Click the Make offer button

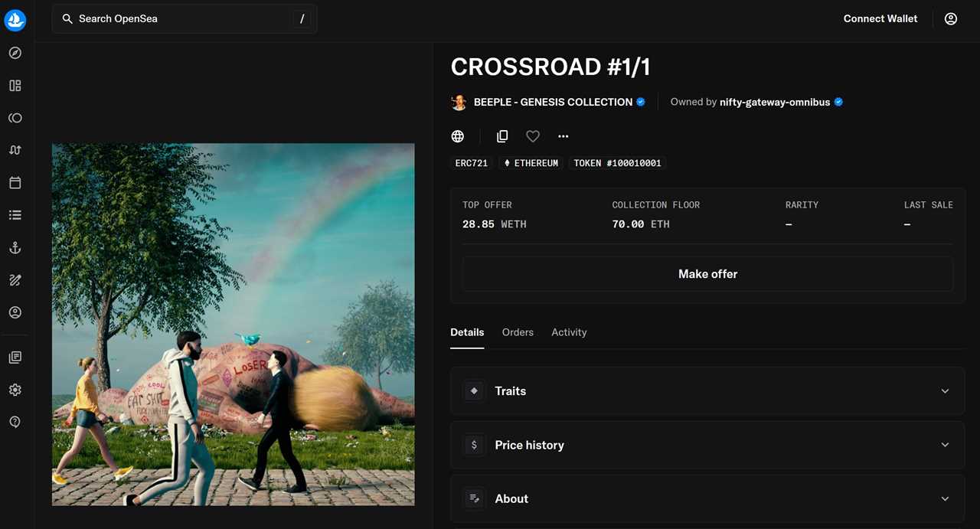(x=707, y=273)
